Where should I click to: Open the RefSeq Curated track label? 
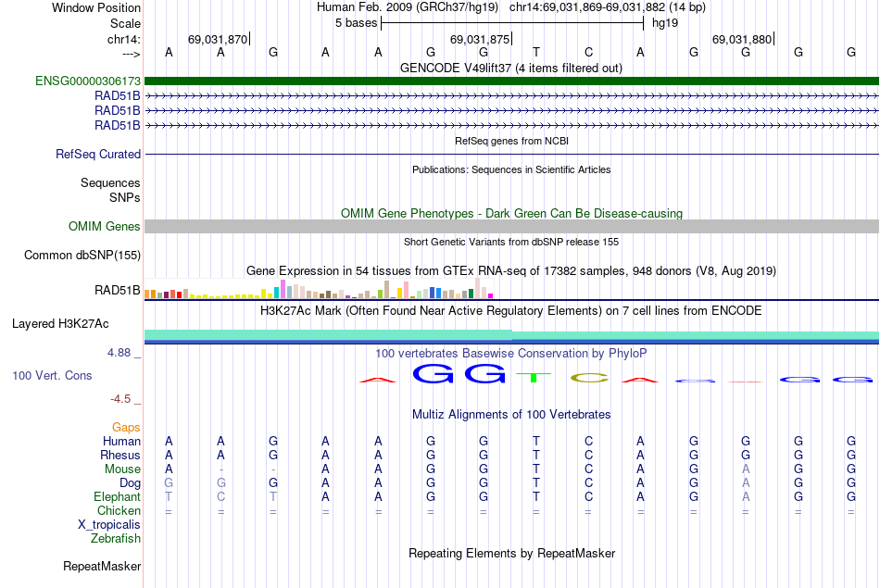tap(97, 154)
